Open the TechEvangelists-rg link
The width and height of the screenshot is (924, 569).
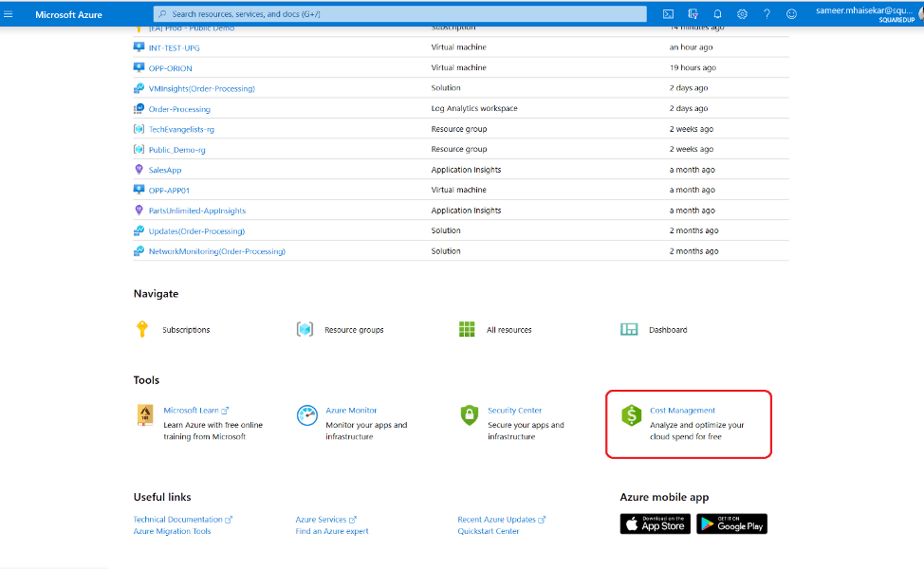point(181,130)
